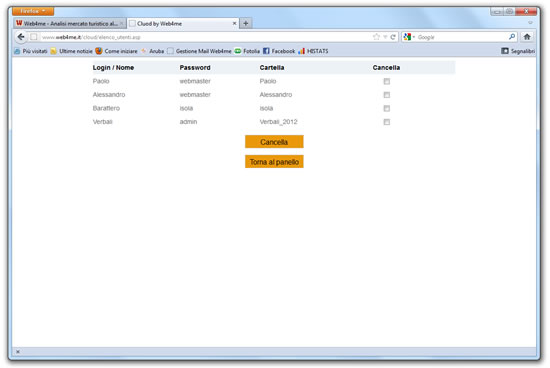
Task: Open the Facebook bookmark
Action: (279, 51)
